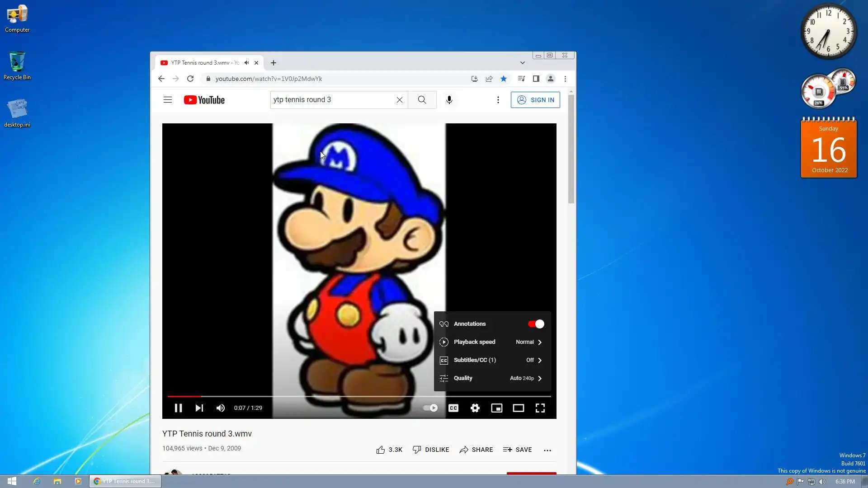This screenshot has width=868, height=488.
Task: Expand the Playback speed submenu
Action: [x=492, y=342]
